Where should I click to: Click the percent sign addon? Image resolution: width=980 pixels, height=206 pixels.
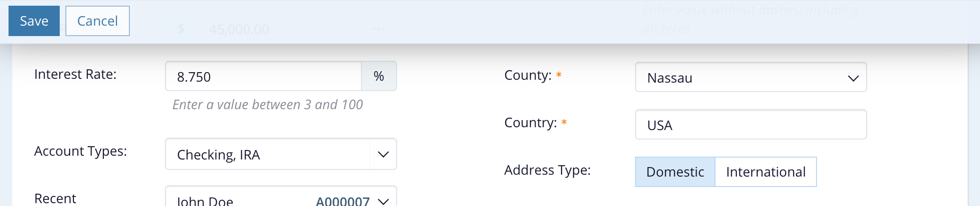coord(379,76)
